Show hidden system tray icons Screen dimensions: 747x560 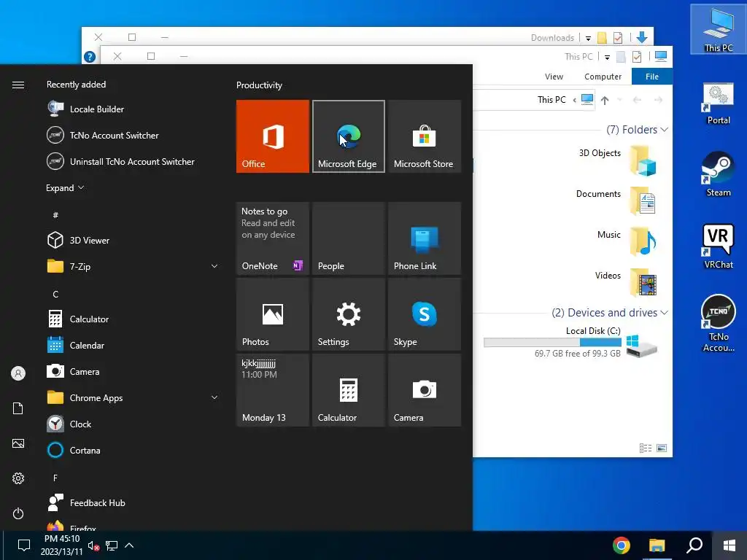click(129, 545)
